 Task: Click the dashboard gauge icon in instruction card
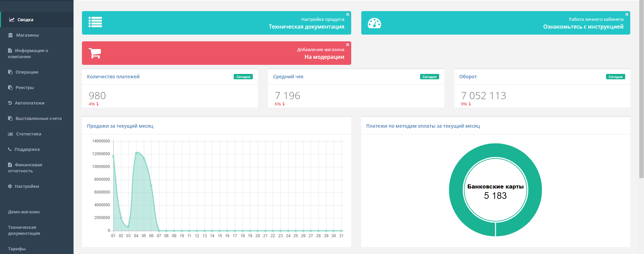point(374,23)
